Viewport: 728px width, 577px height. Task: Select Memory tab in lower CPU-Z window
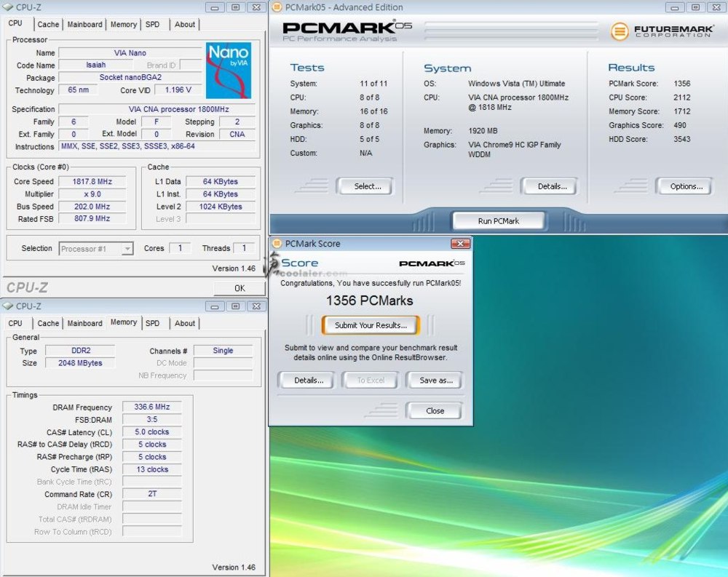[x=124, y=322]
